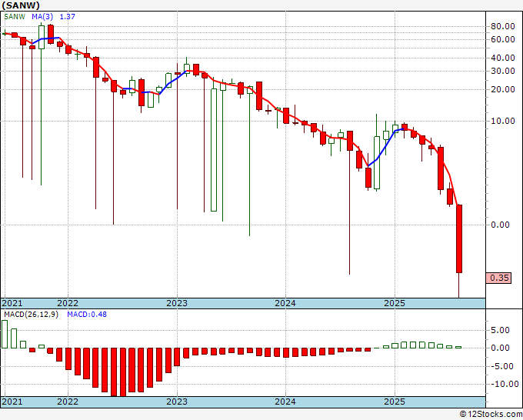Click 2025 on the price chart timeline
The width and height of the screenshot is (523, 420).
(x=395, y=303)
